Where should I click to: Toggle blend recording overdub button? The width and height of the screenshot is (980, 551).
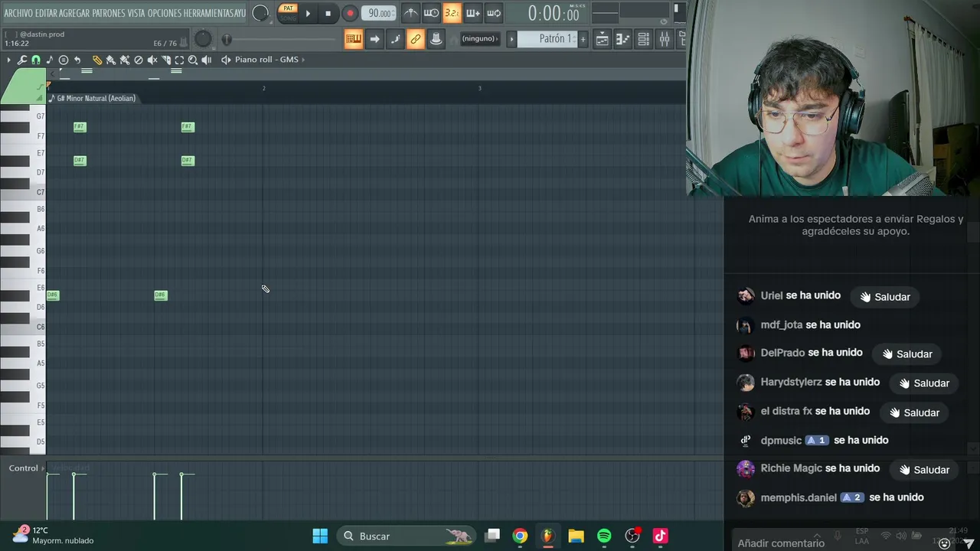(473, 13)
